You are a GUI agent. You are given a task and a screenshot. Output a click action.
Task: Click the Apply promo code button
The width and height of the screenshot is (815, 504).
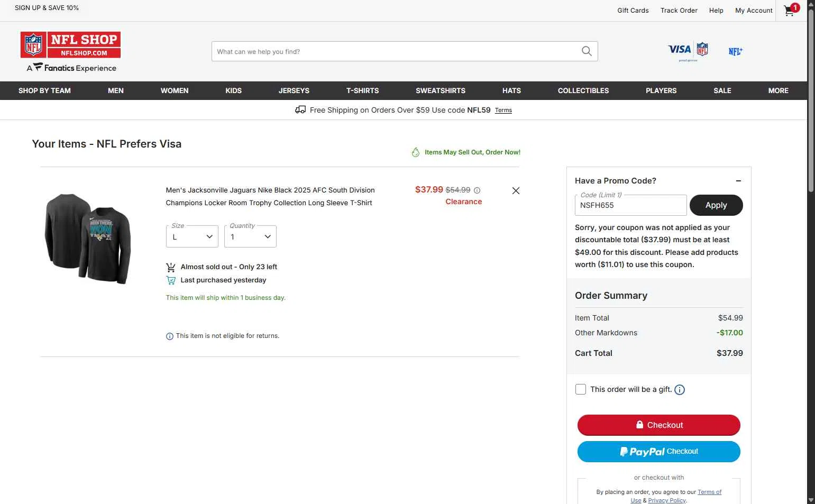click(x=716, y=205)
